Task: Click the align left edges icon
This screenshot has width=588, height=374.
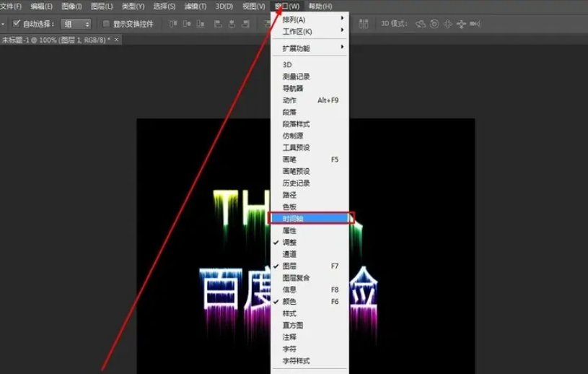Action: [218, 24]
